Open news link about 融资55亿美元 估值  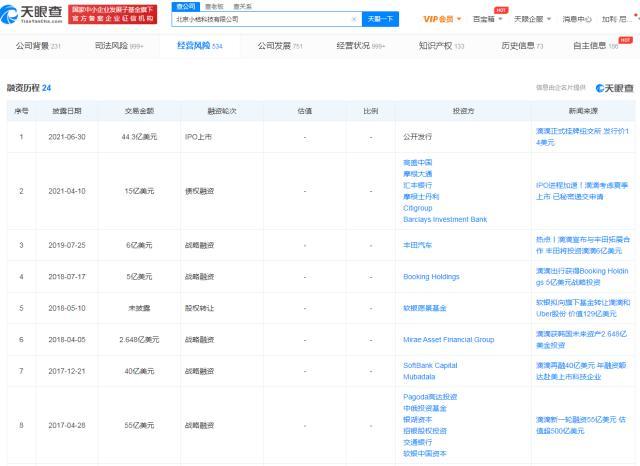(x=581, y=425)
